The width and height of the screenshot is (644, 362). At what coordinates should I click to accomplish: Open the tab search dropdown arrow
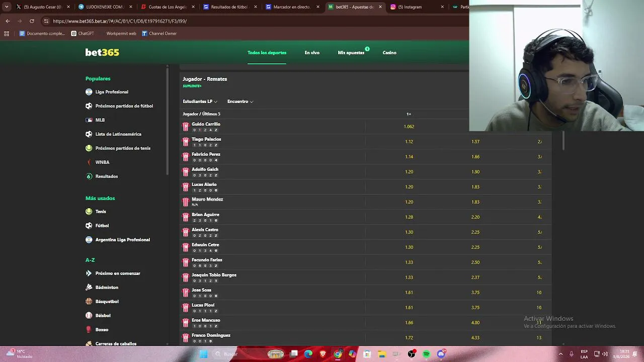point(7,7)
